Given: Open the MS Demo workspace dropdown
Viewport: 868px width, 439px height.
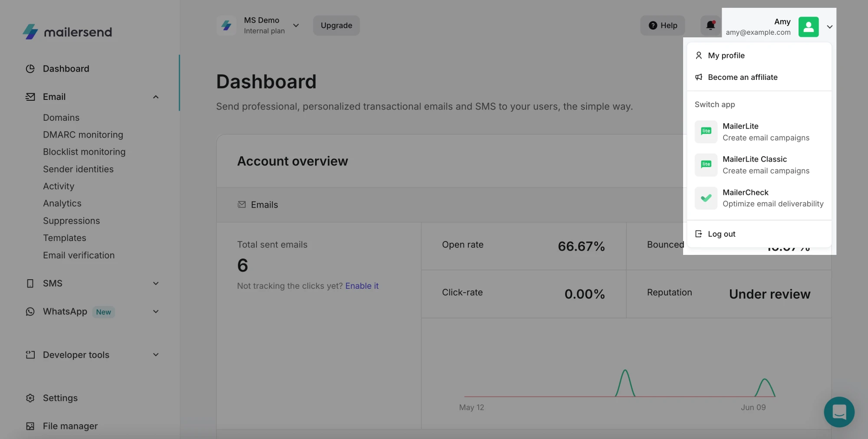Looking at the screenshot, I should [296, 26].
